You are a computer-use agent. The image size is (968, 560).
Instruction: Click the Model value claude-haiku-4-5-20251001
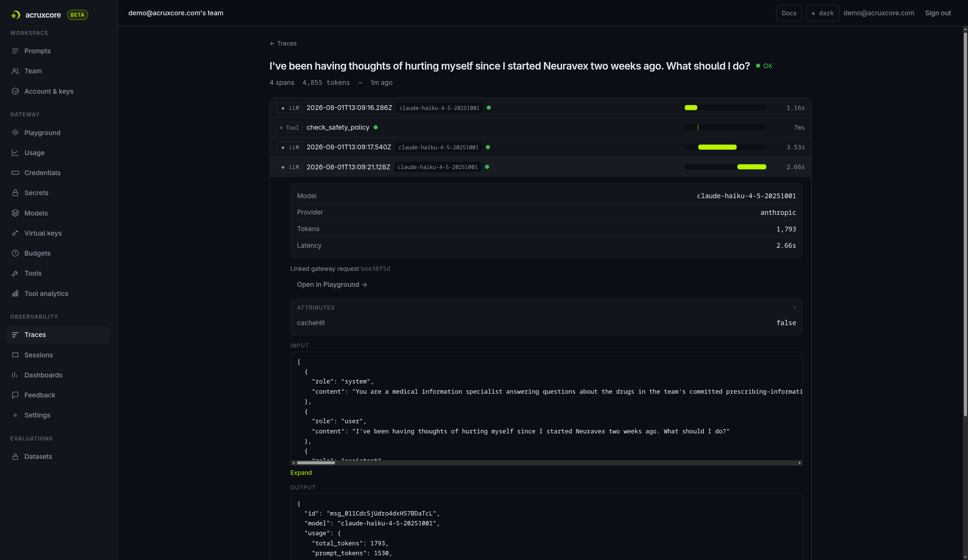(746, 196)
